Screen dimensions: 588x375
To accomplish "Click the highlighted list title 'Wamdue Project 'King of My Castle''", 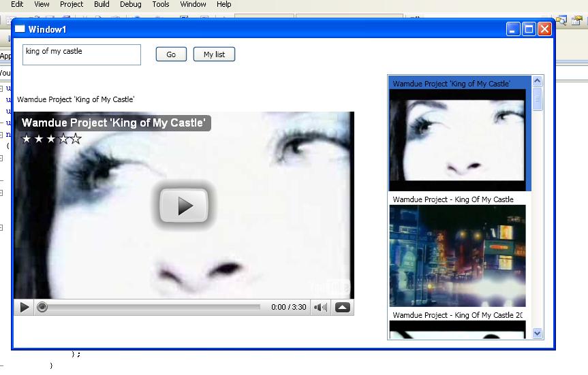I will pos(451,84).
